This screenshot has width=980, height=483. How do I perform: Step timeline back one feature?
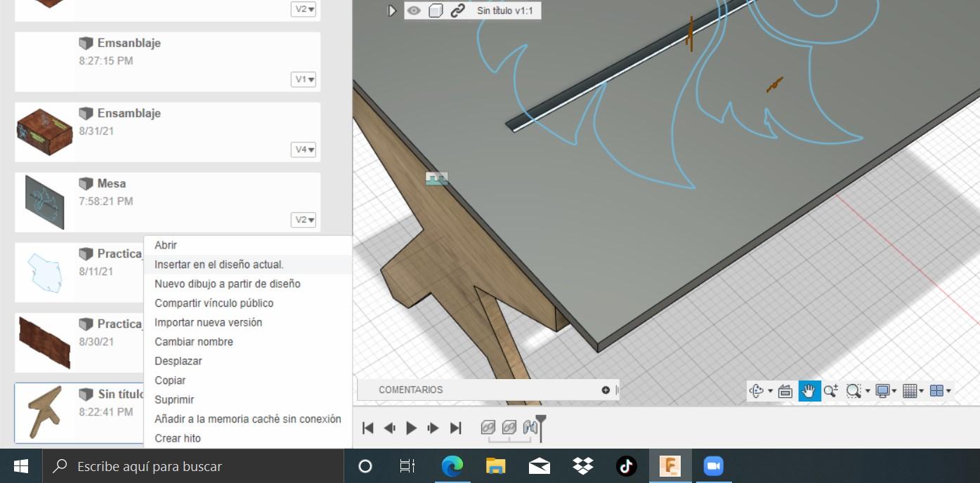tap(390, 428)
